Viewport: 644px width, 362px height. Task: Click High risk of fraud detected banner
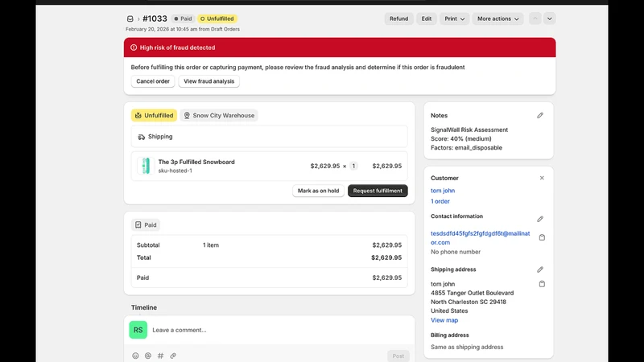[340, 47]
